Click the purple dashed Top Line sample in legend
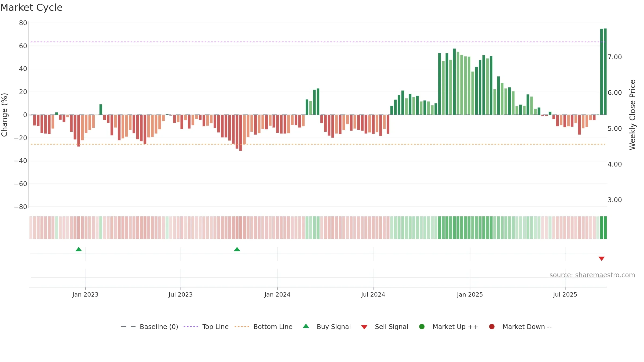The width and height of the screenshot is (644, 362). pyautogui.click(x=191, y=327)
